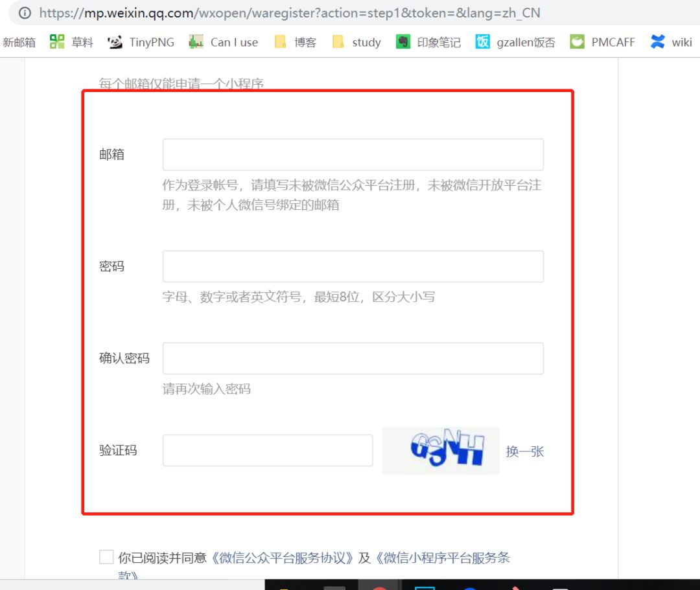This screenshot has height=590, width=700.
Task: Tick the 你已阅读并同意 agreement checkbox
Action: (x=106, y=557)
